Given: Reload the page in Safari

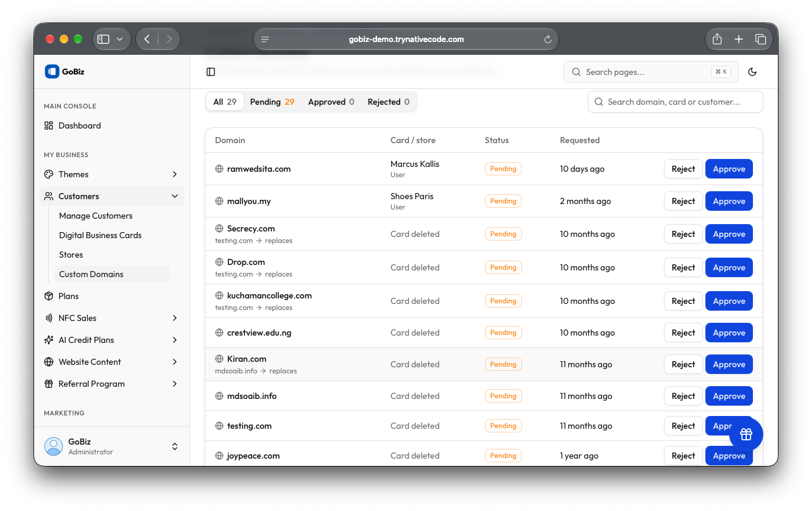Looking at the screenshot, I should click(548, 40).
